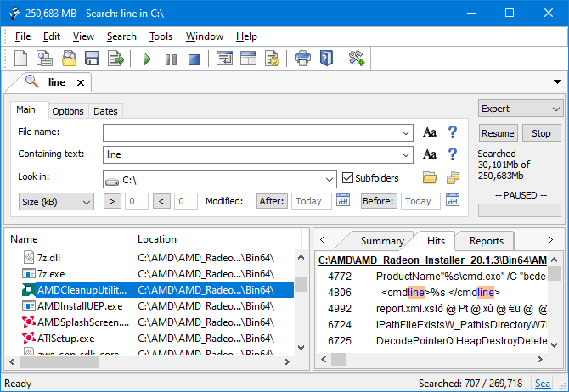
Task: Click the save floppy disk toolbar icon
Action: click(92, 59)
